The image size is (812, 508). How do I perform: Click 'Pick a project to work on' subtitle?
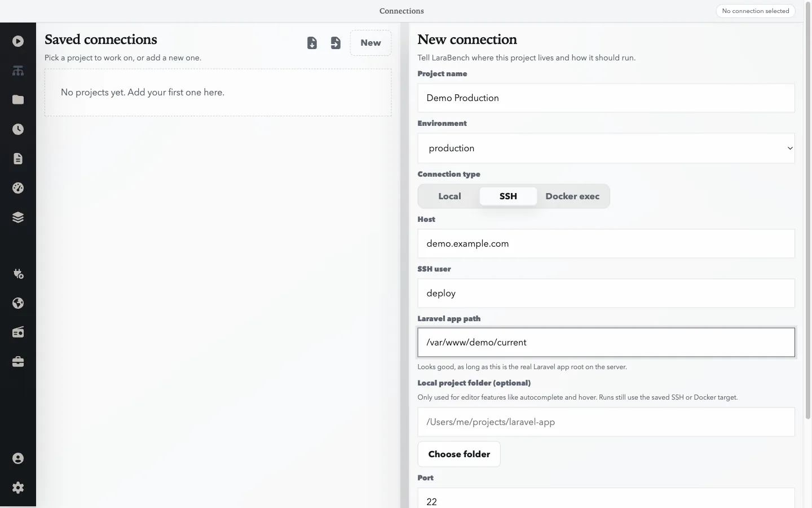point(123,58)
